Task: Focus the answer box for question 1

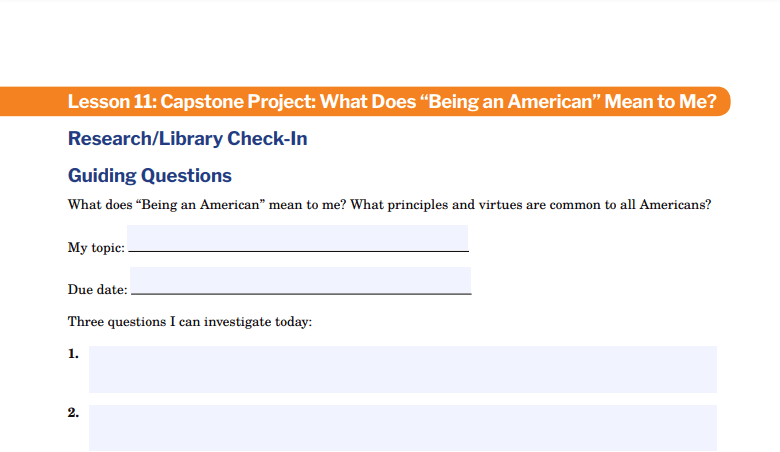Action: point(403,369)
